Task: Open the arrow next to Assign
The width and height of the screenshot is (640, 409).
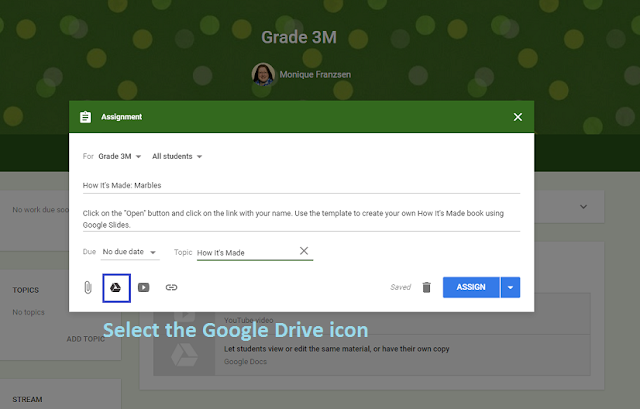Action: pyautogui.click(x=510, y=287)
